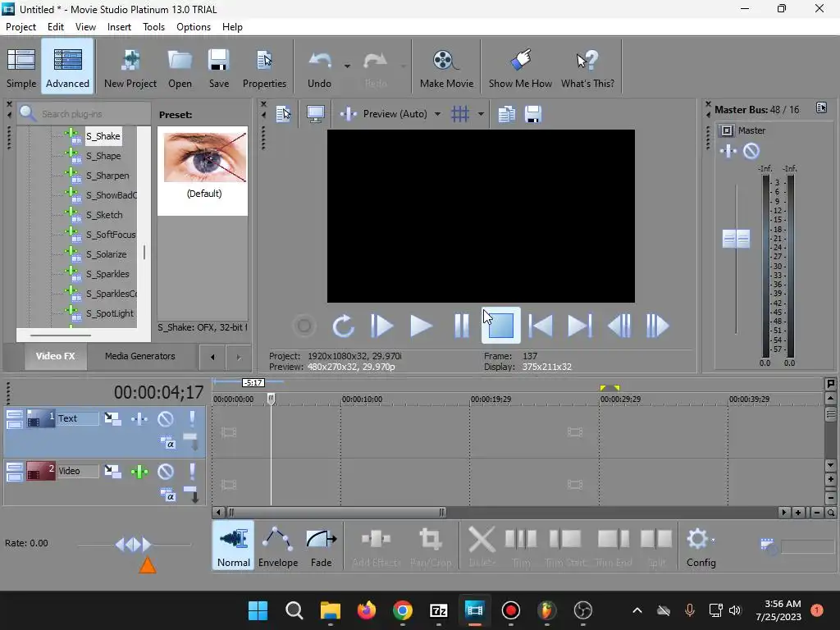840x630 pixels.
Task: Open the Options menu
Action: click(194, 27)
